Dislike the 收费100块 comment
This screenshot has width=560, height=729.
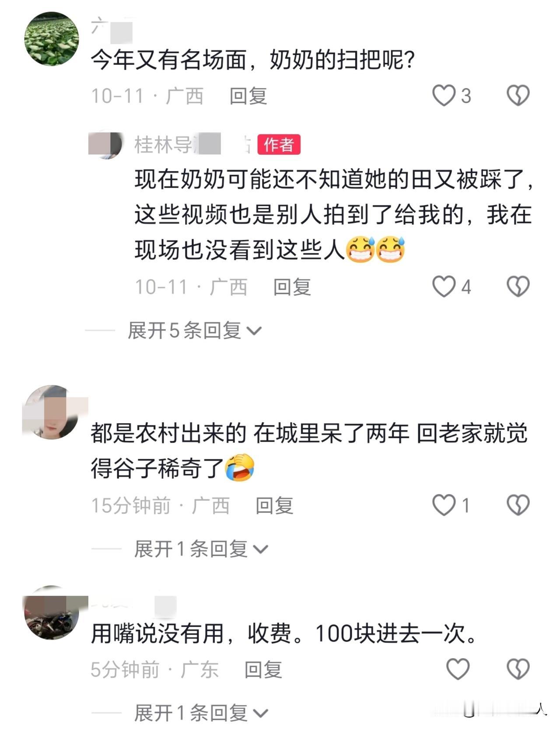tap(518, 669)
